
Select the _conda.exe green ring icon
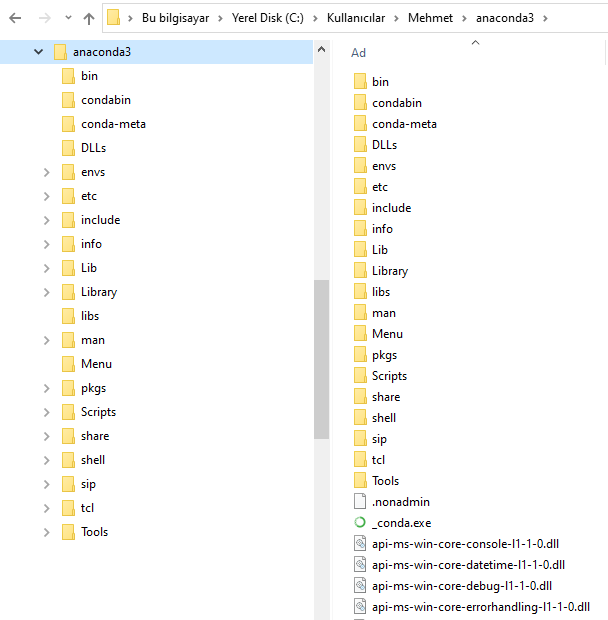click(360, 522)
